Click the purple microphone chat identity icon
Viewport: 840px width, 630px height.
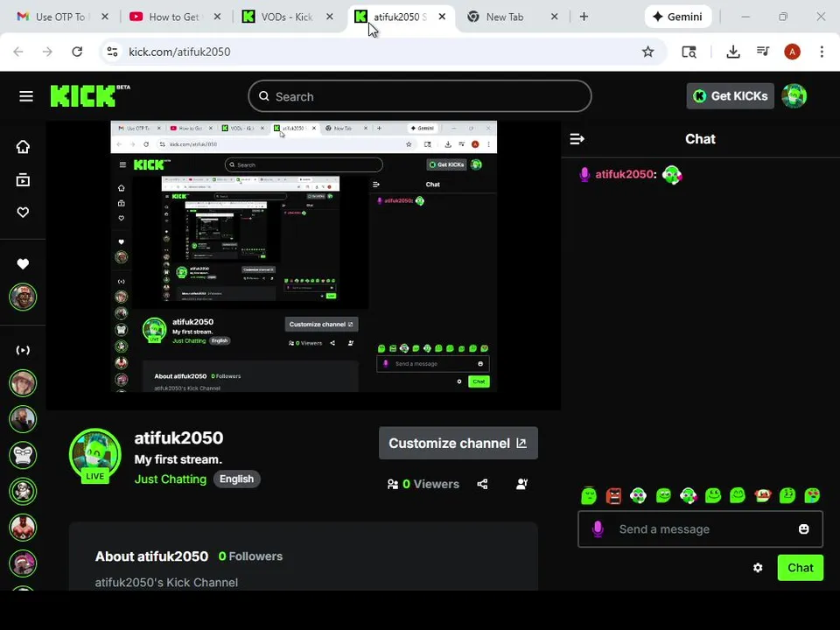(598, 529)
